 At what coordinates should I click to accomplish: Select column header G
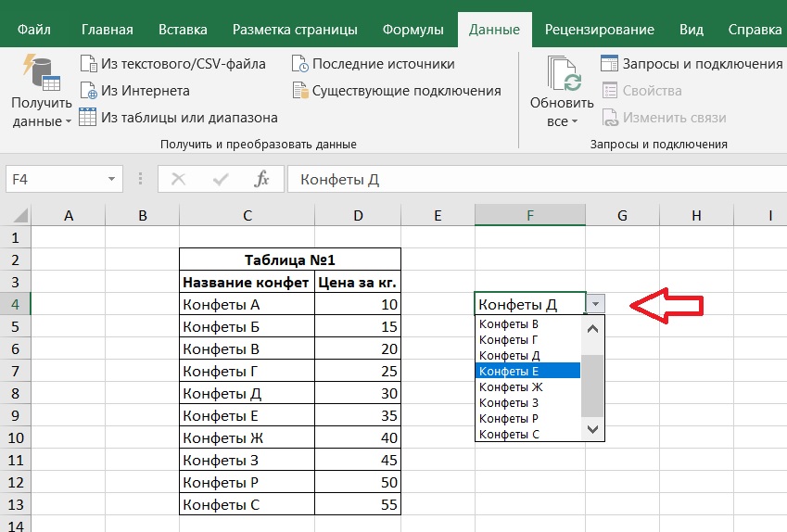click(x=622, y=216)
